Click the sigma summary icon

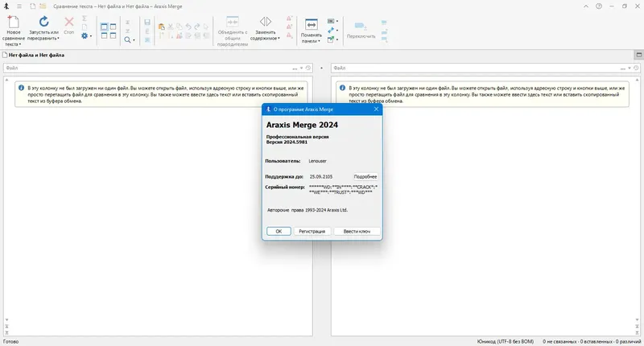[x=85, y=19]
